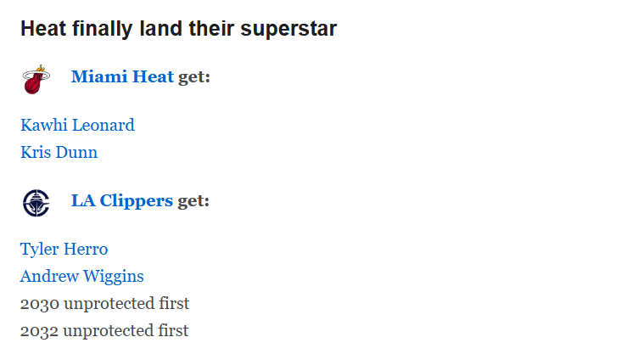Click 'get:' after LA Clippers
Screen dimensions: 644x354
click(x=193, y=201)
